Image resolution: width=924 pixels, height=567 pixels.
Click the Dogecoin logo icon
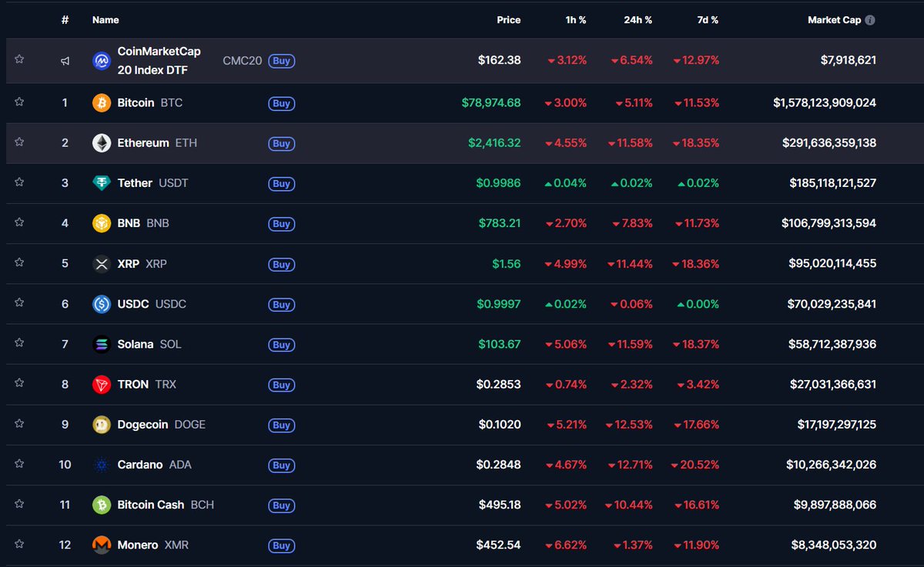[102, 425]
